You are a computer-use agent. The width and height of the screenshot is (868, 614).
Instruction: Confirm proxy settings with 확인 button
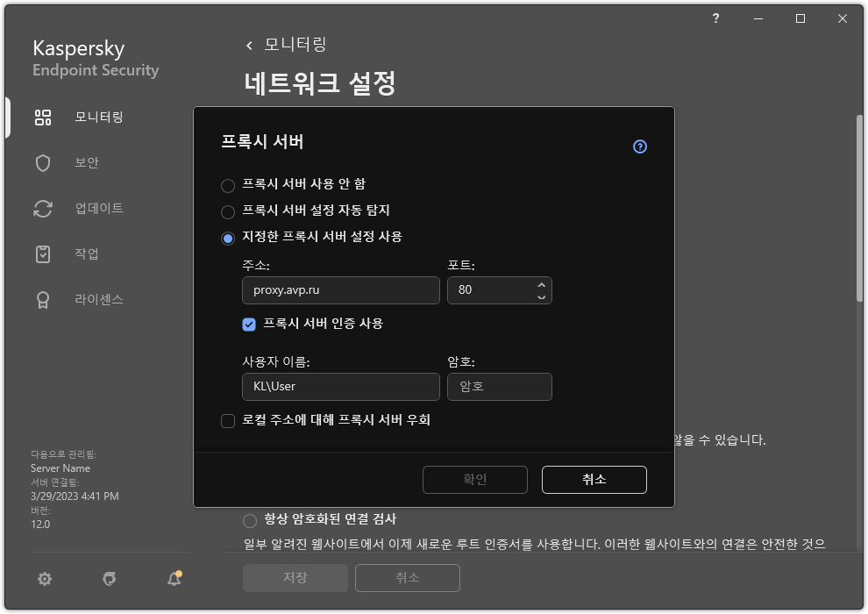click(474, 480)
